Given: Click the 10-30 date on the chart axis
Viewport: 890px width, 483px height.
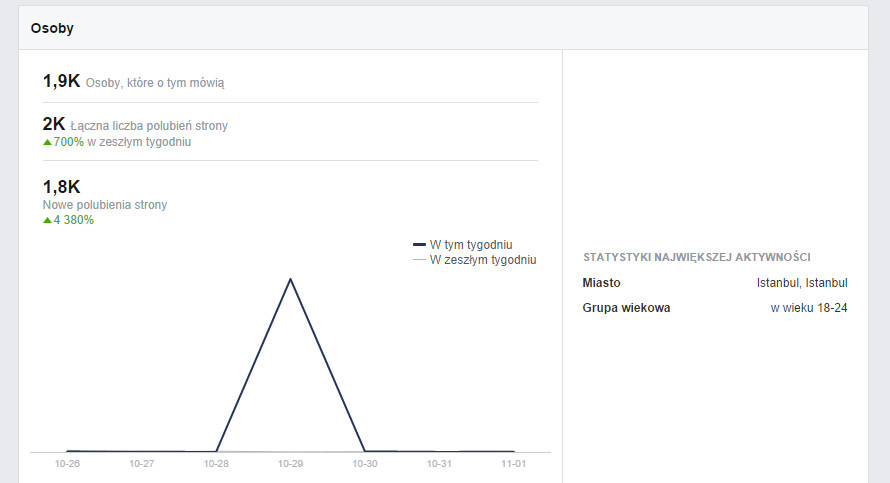Looking at the screenshot, I should 365,464.
